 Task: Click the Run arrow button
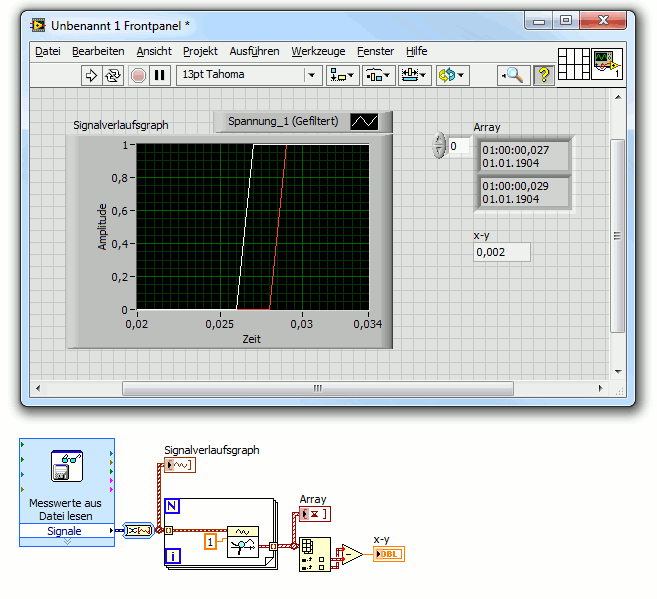coord(91,75)
